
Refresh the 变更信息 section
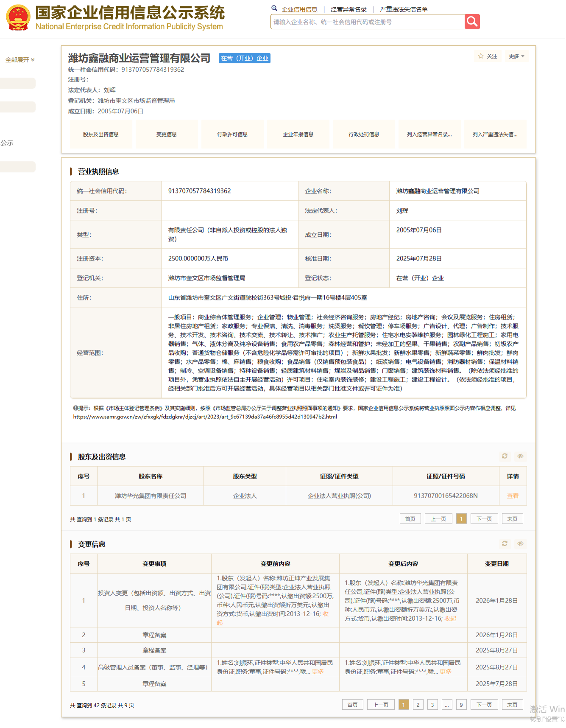[505, 543]
